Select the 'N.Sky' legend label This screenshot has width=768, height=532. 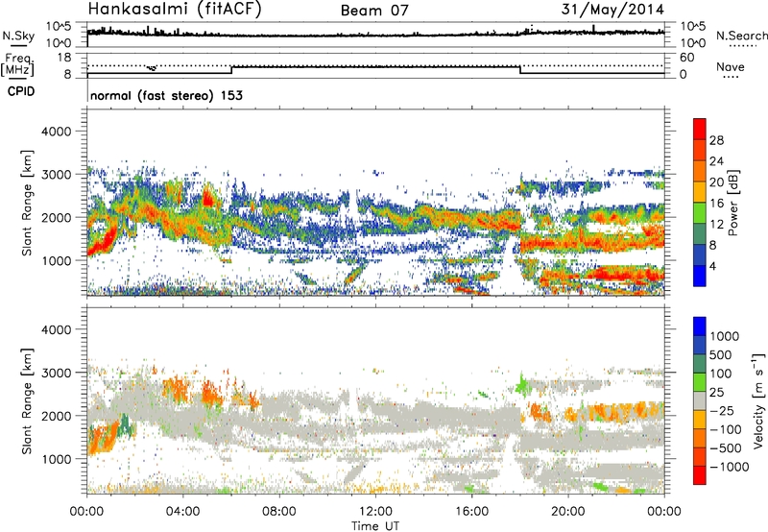click(x=18, y=36)
